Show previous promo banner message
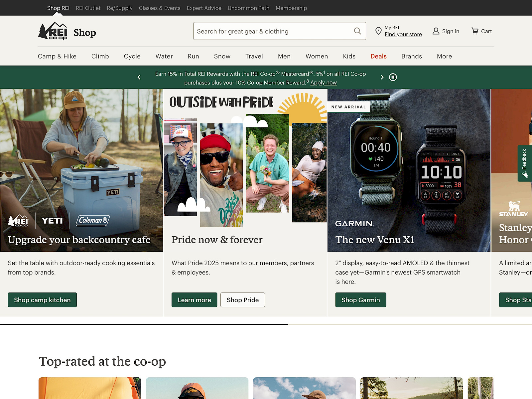Viewport: 532px width, 399px height. pos(139,77)
